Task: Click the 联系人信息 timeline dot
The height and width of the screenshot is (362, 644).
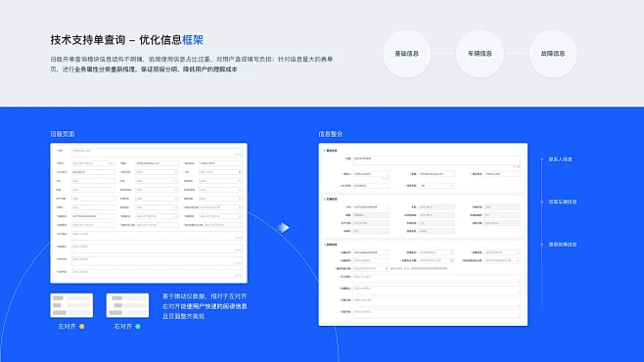Action: 542,159
